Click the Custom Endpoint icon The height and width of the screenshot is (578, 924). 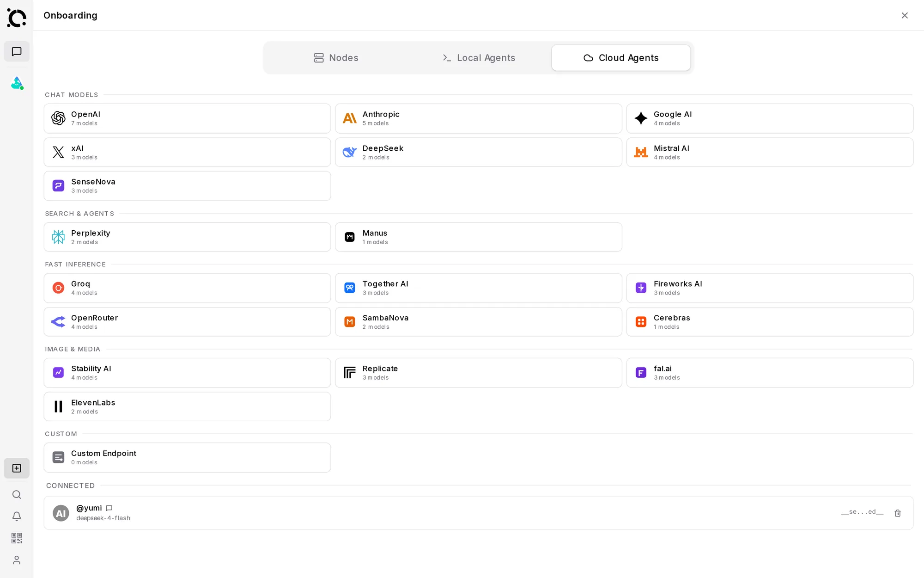58,458
